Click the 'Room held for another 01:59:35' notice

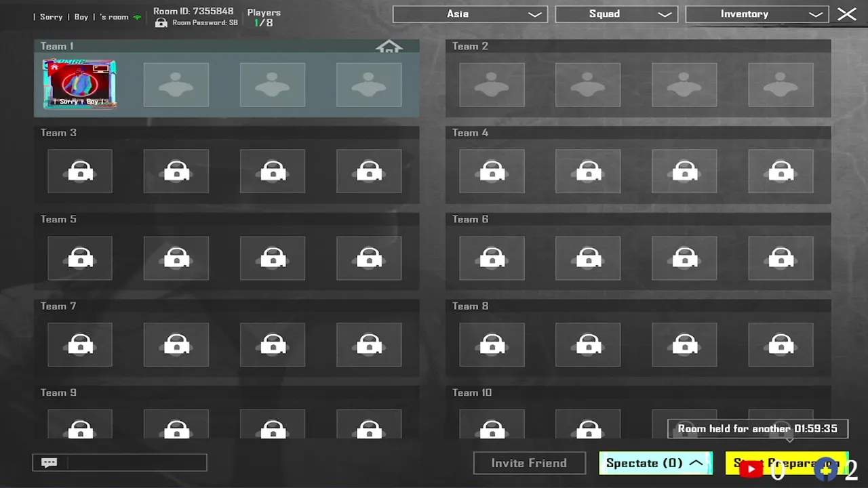point(757,428)
